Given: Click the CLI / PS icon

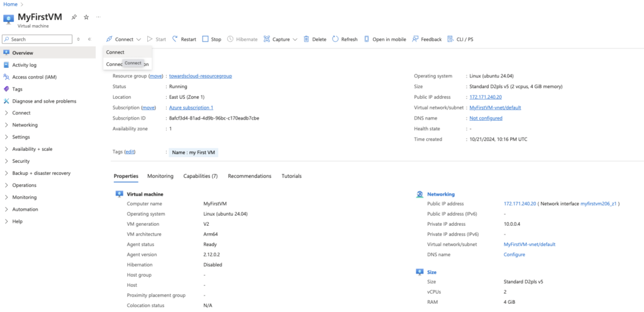Looking at the screenshot, I should point(450,39).
